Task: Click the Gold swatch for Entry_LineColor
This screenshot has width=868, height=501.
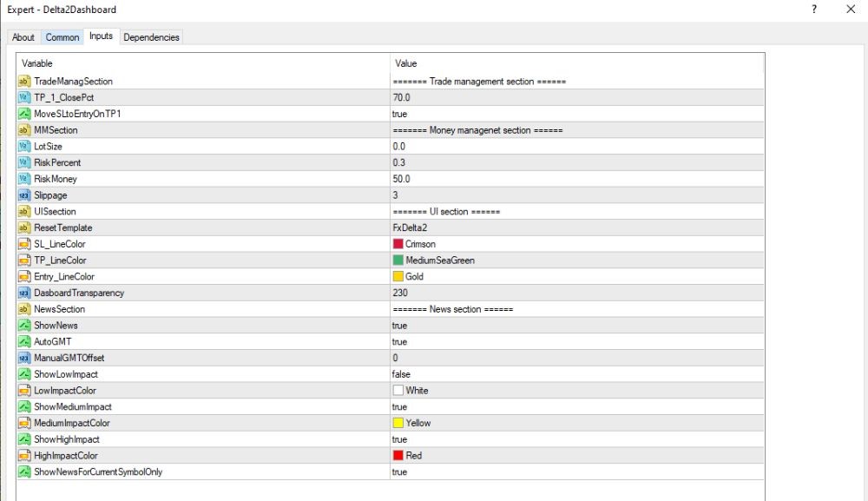Action: [x=398, y=277]
